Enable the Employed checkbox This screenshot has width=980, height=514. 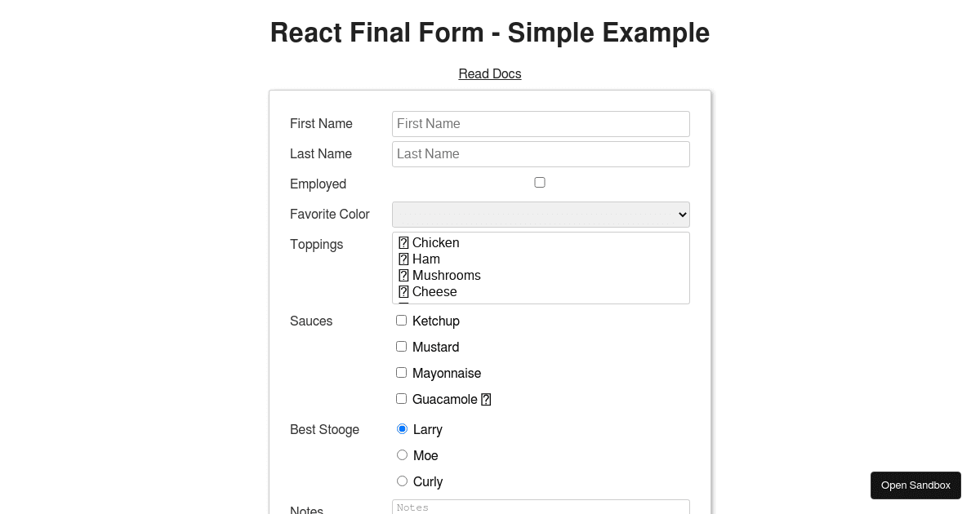tap(540, 182)
